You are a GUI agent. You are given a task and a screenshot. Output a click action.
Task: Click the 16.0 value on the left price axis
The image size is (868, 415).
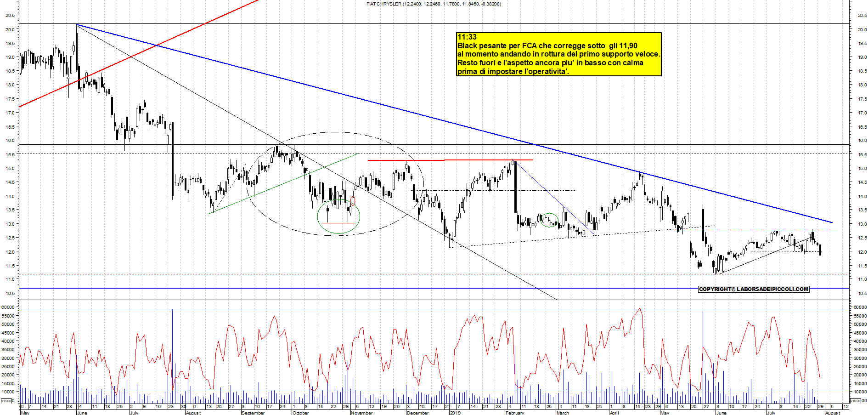pos(9,141)
